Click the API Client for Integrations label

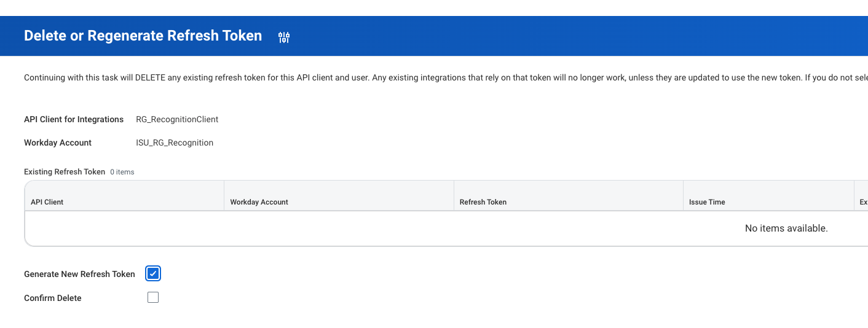[74, 119]
